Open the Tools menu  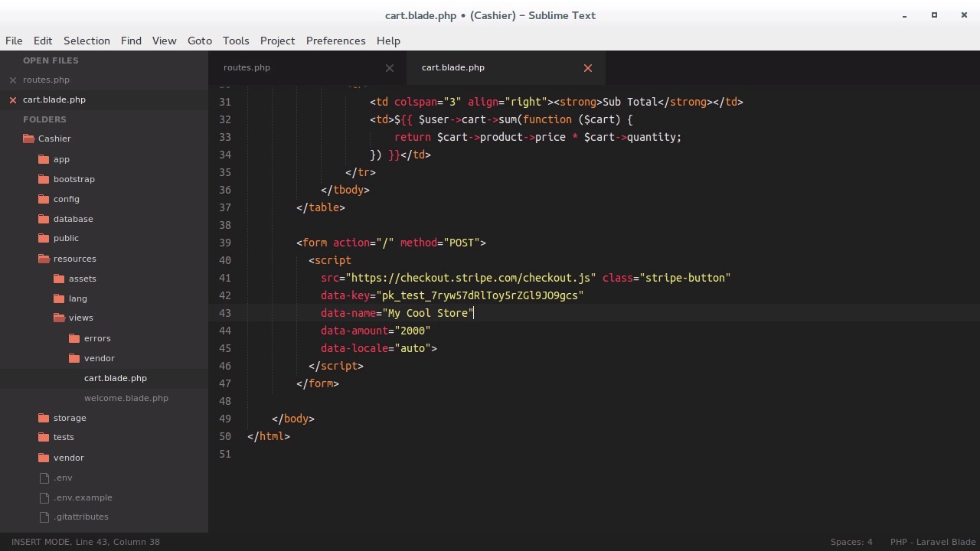tap(236, 41)
